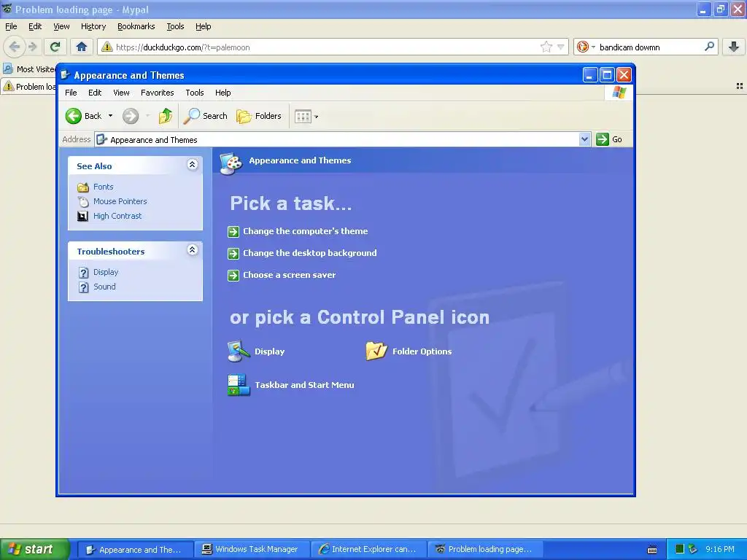Open Taskbar and Start Menu icon

click(x=290, y=385)
